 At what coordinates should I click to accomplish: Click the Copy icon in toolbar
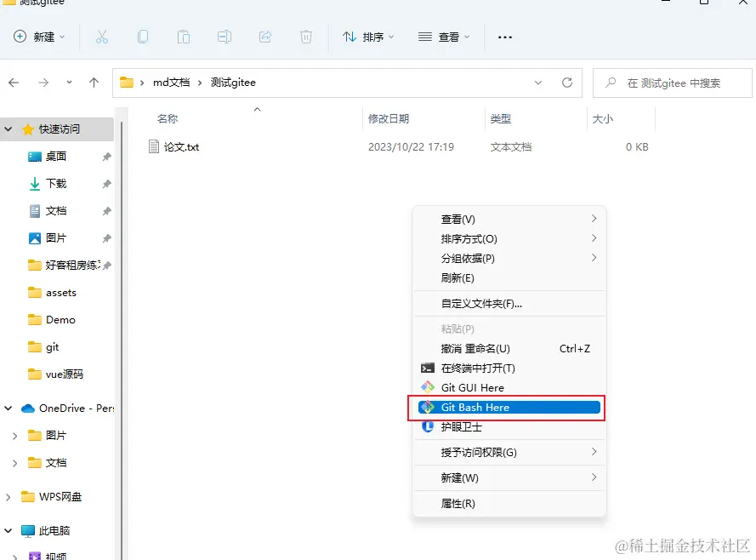(143, 37)
